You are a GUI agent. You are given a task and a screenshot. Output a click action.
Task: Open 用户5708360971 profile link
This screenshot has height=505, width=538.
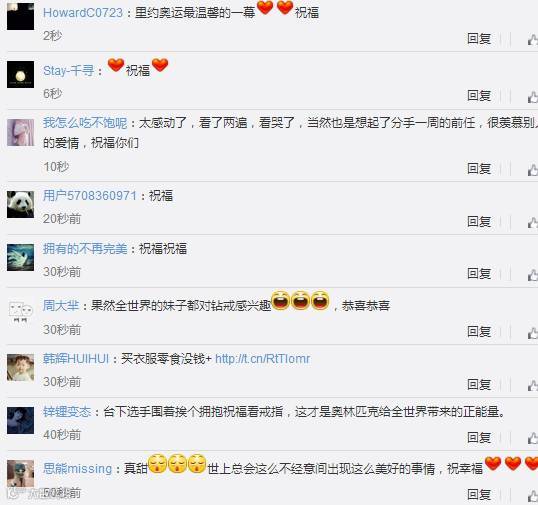click(x=90, y=196)
